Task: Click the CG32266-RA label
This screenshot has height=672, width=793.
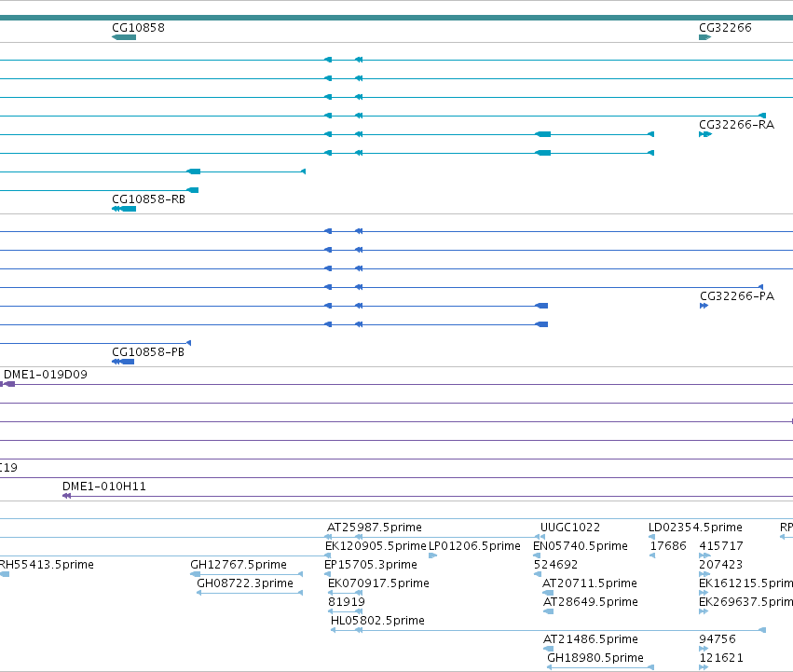Action: [736, 125]
